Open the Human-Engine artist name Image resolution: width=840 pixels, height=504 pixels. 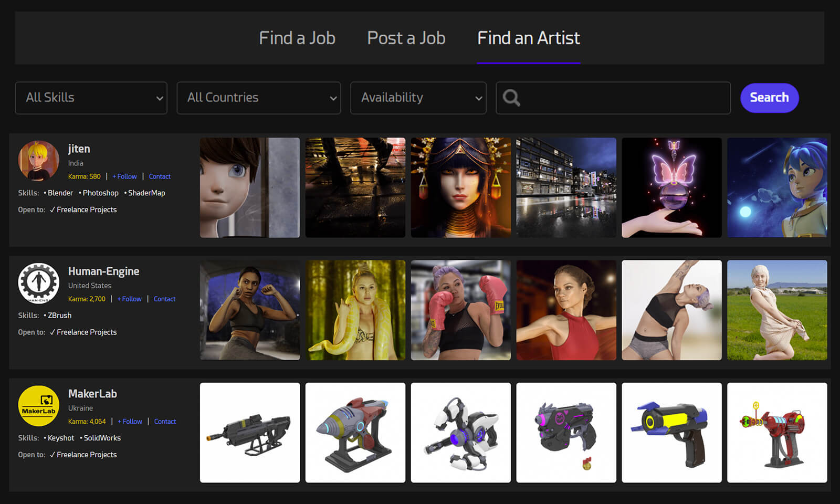(103, 271)
